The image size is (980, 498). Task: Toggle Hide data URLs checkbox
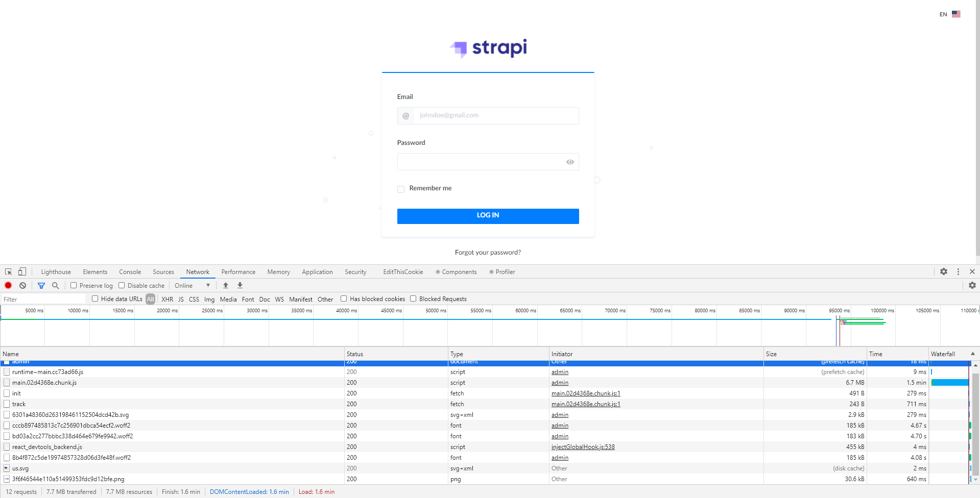coord(95,299)
